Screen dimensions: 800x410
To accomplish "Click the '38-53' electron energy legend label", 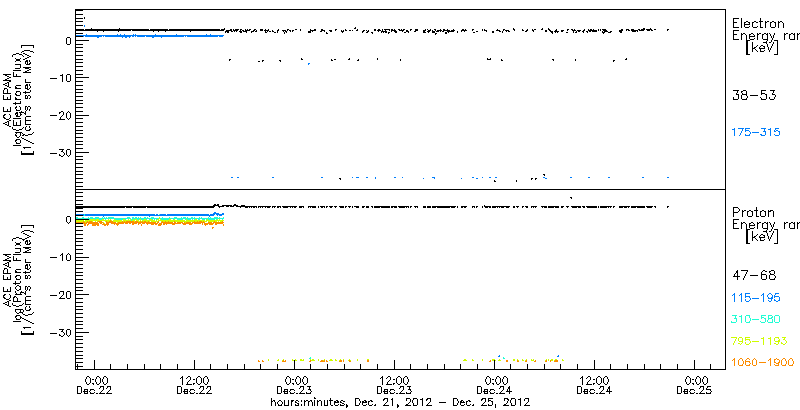I will click(754, 95).
